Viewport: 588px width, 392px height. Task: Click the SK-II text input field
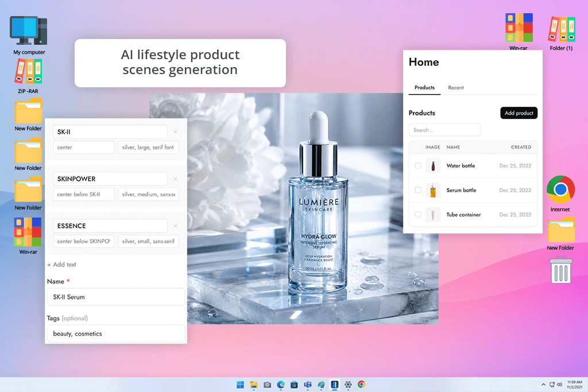(110, 132)
